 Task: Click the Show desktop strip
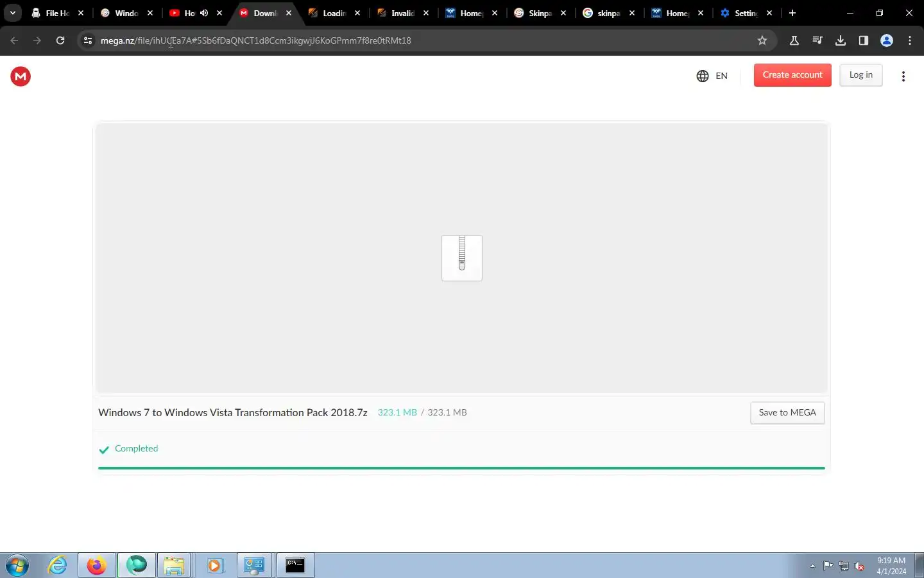(919, 565)
